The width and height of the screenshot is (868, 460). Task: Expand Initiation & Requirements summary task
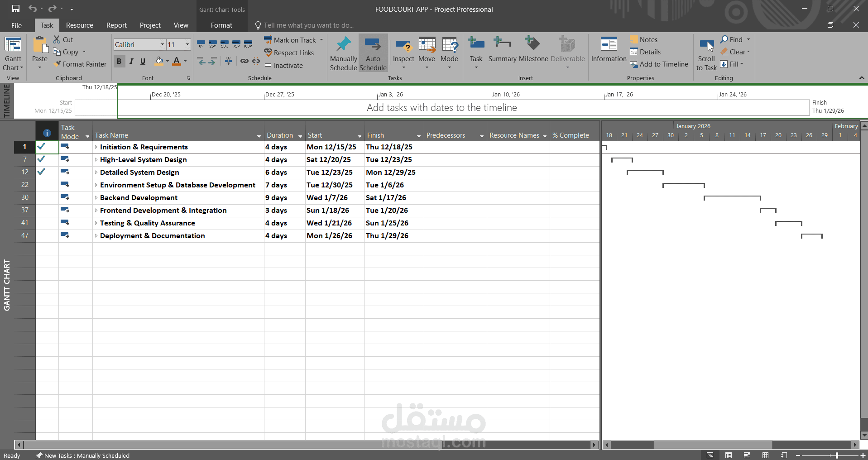(96, 147)
